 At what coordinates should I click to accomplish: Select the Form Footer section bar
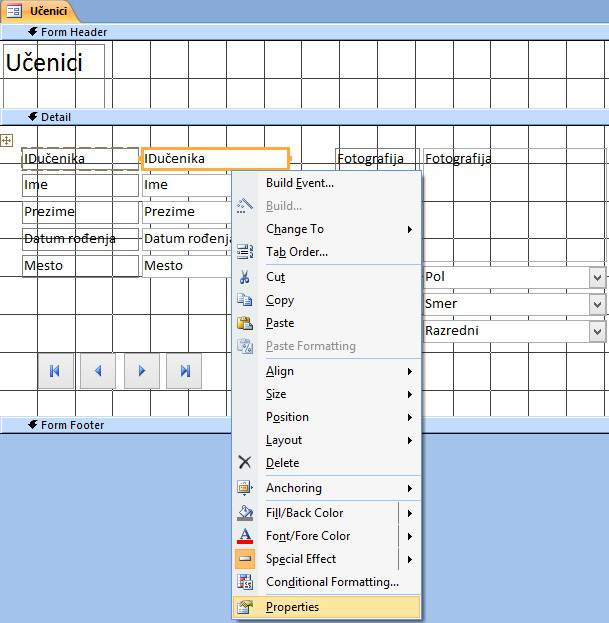click(115, 425)
